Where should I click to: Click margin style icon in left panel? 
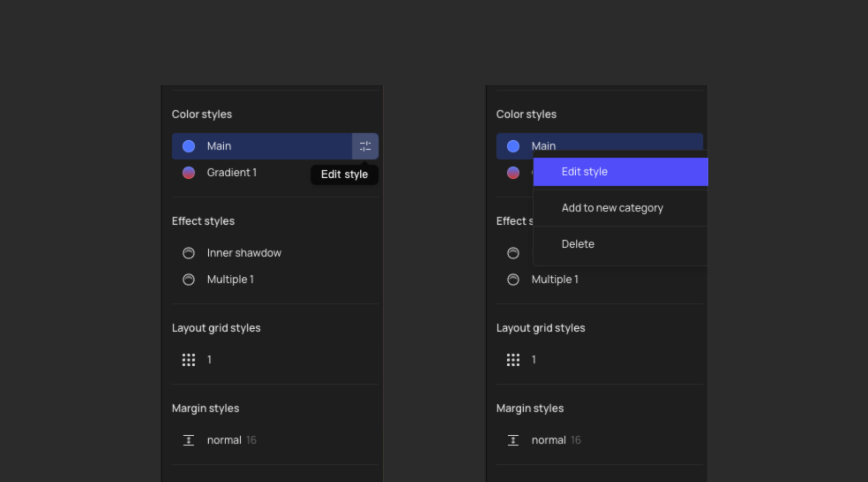coord(189,440)
